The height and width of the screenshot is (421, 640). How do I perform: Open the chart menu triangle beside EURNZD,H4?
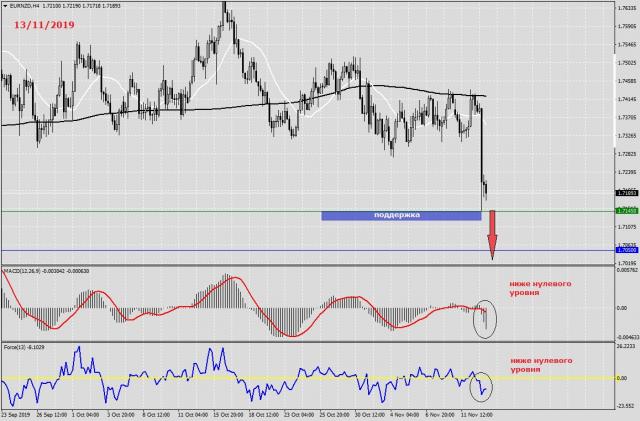[x=5, y=7]
